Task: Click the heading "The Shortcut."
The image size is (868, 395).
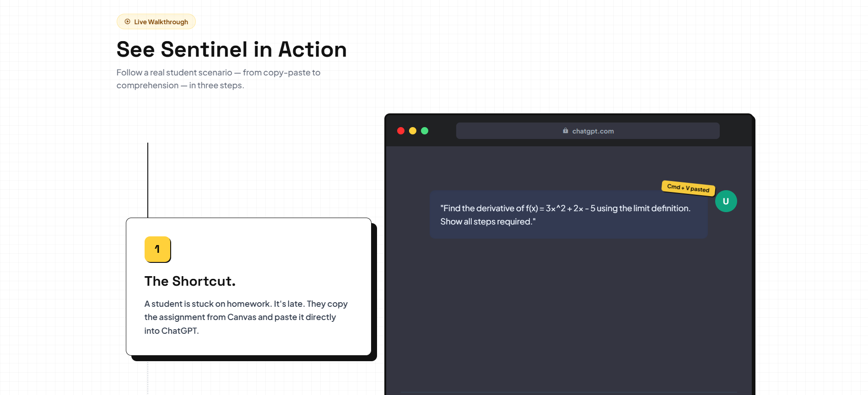Action: click(190, 281)
